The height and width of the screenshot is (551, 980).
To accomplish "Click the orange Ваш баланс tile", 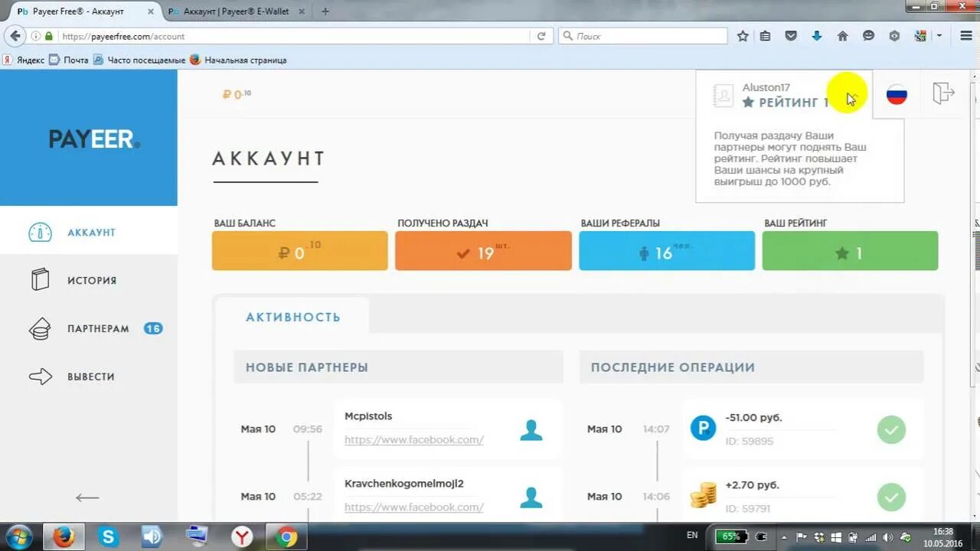I will (x=300, y=251).
